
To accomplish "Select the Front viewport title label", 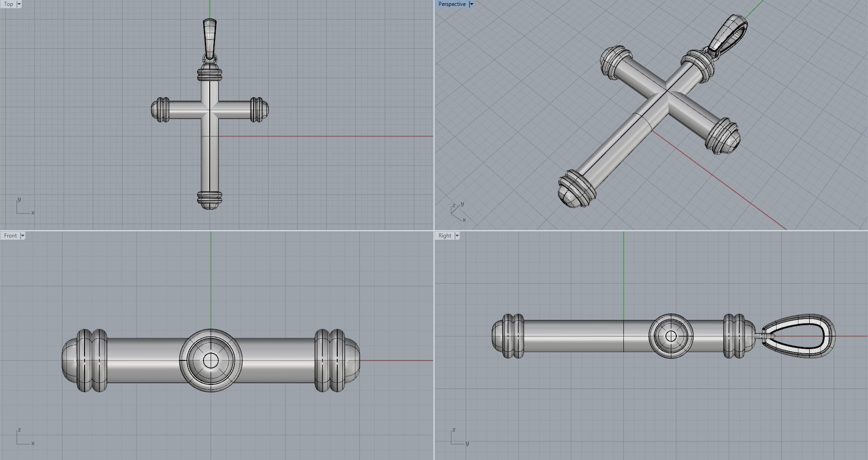I will tap(10, 236).
